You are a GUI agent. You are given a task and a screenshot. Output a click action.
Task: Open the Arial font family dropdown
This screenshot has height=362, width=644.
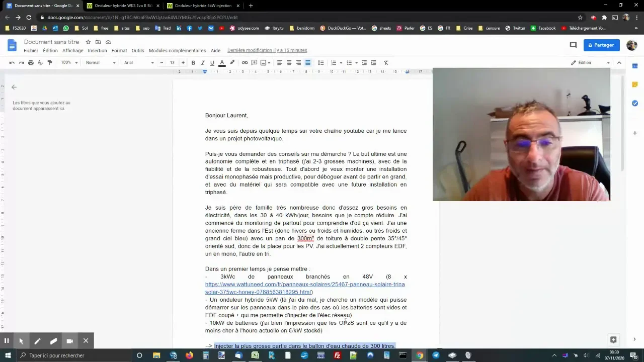[x=139, y=63]
